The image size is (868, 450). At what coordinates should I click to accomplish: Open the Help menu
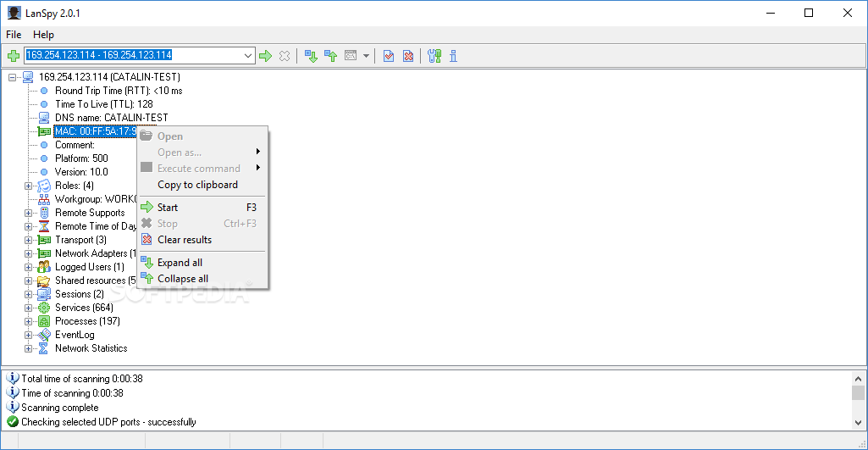coord(43,35)
